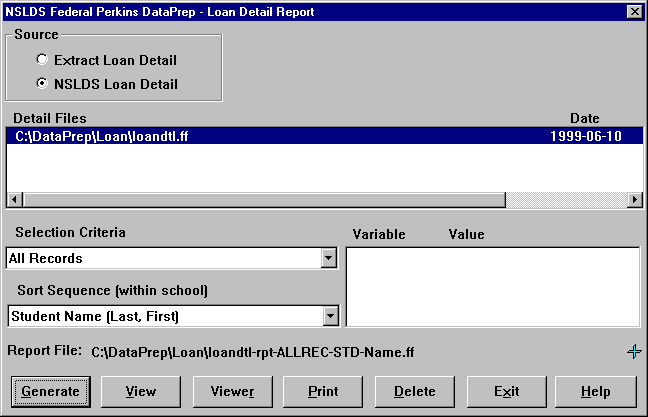This screenshot has width=648, height=417.
Task: Open the Selection Criteria dropdown arrow
Action: (x=329, y=258)
